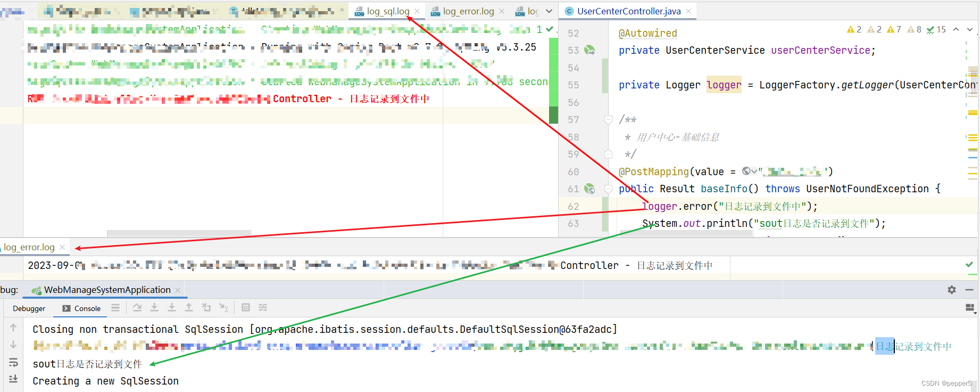Switch to the log_sql.log editor tab
Screen dimensions: 980x392
387,11
